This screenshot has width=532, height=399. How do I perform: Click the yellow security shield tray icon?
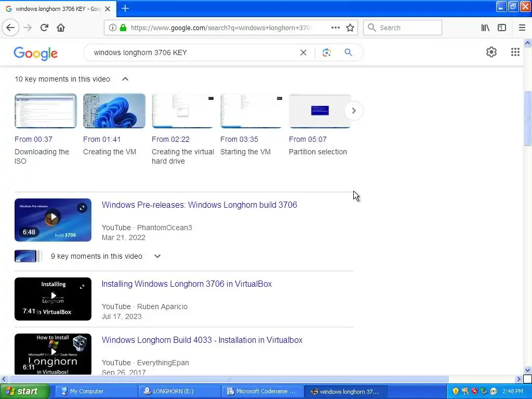[x=456, y=391]
